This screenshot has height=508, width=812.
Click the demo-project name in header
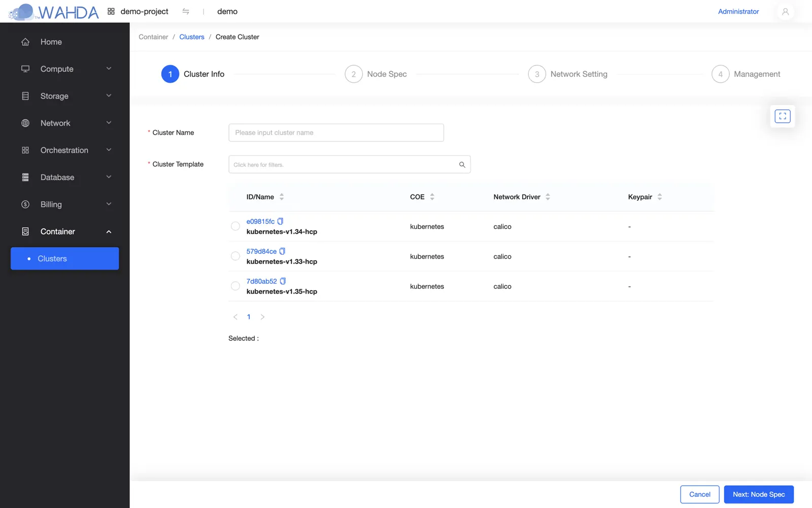click(144, 11)
